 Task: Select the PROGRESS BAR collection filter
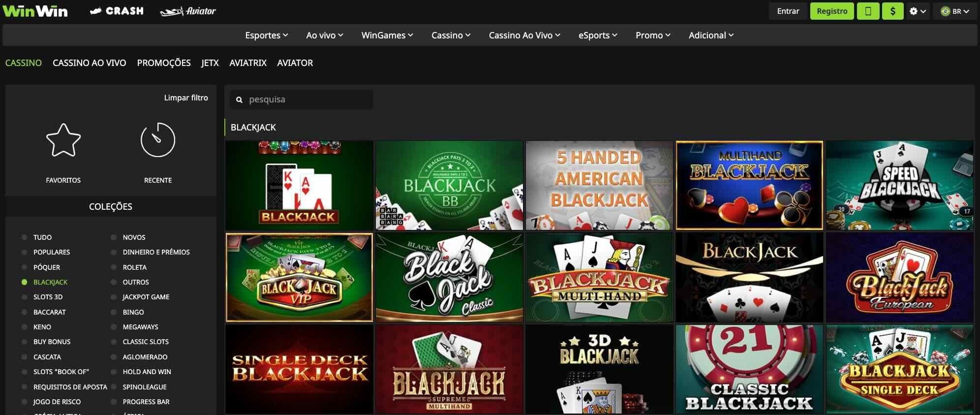(x=146, y=402)
